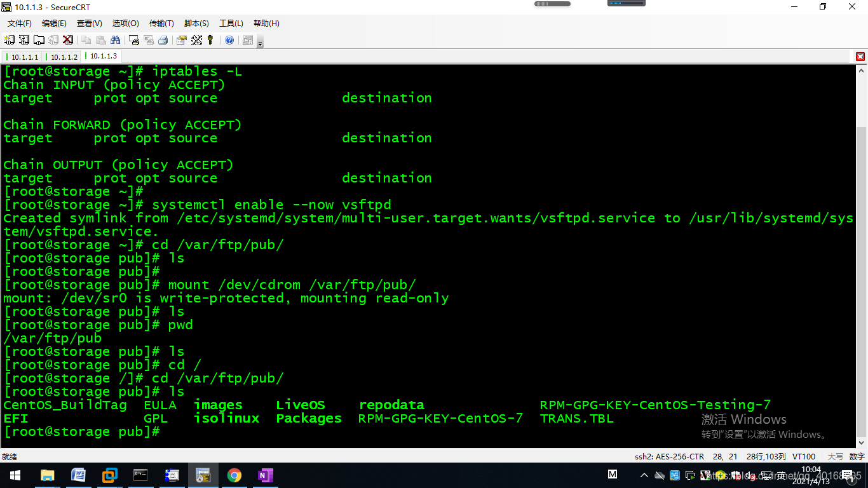Open the 传输(T) menu
This screenshot has width=868, height=488.
[x=161, y=24]
